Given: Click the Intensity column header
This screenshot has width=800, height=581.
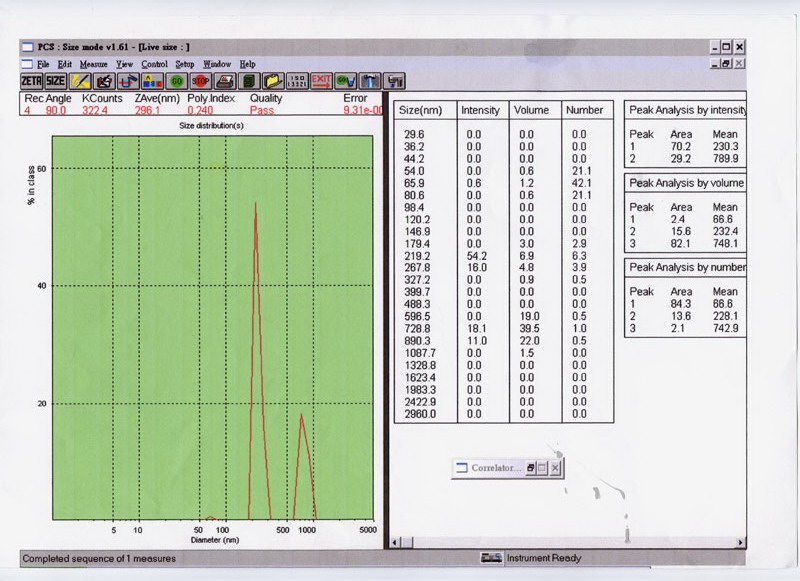Looking at the screenshot, I should [x=481, y=110].
